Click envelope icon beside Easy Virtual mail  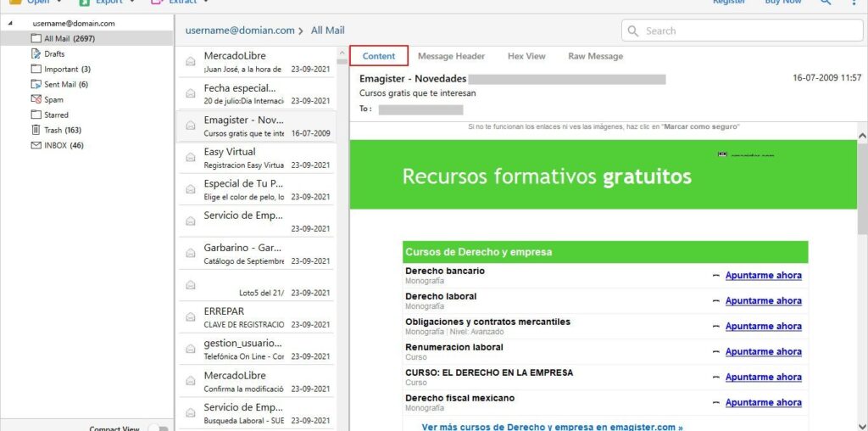[191, 157]
